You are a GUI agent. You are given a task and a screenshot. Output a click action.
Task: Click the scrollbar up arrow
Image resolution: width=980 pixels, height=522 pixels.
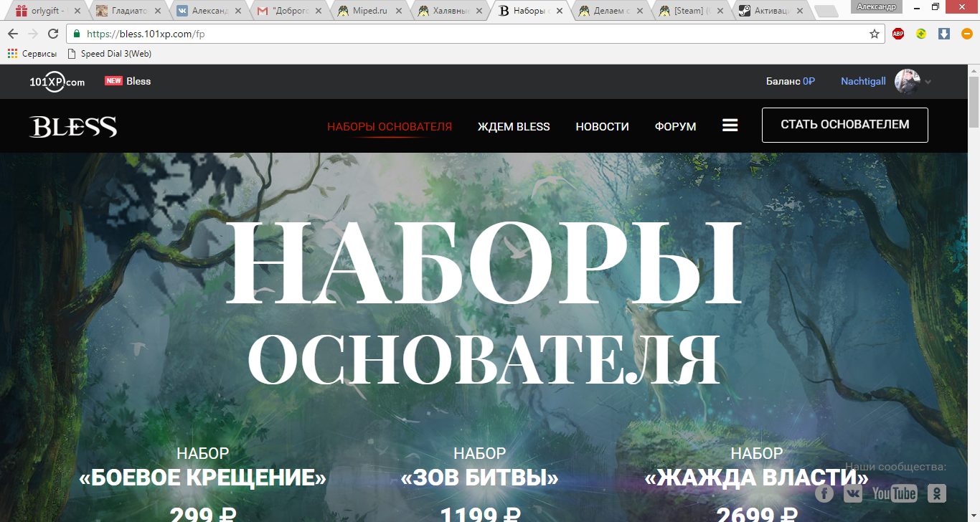(x=974, y=70)
